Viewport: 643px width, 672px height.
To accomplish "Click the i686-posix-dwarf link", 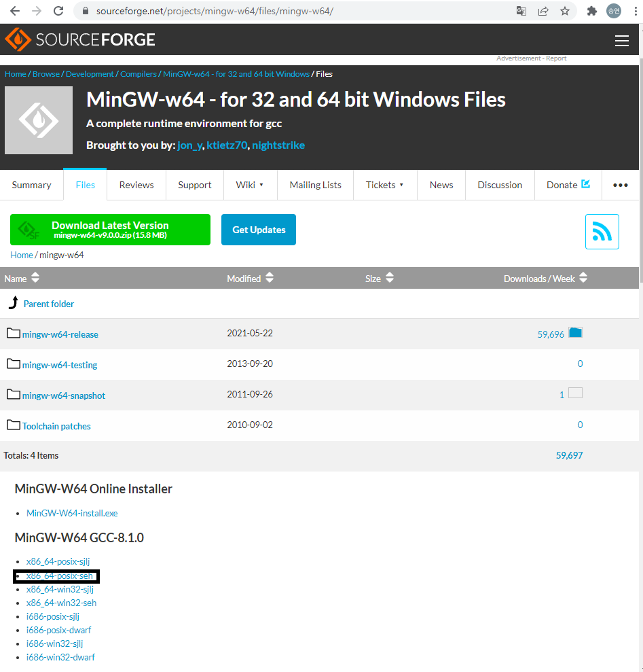I will (x=58, y=630).
